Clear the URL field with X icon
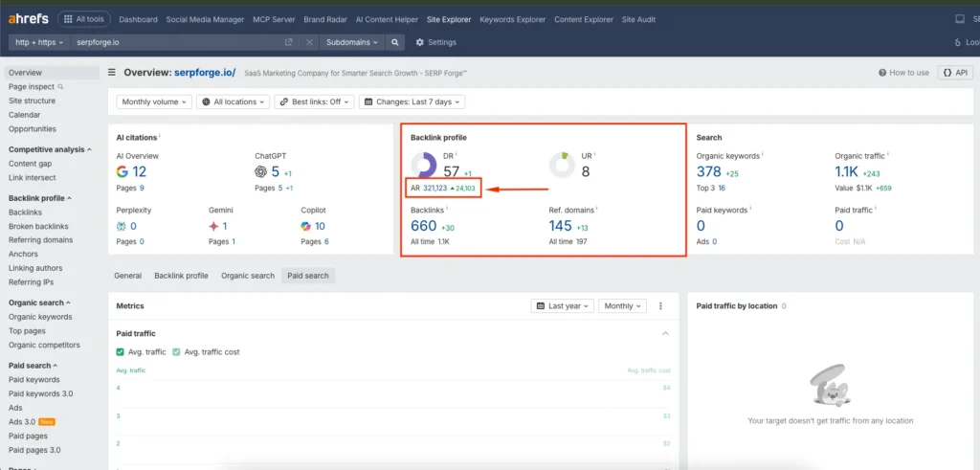 (309, 42)
